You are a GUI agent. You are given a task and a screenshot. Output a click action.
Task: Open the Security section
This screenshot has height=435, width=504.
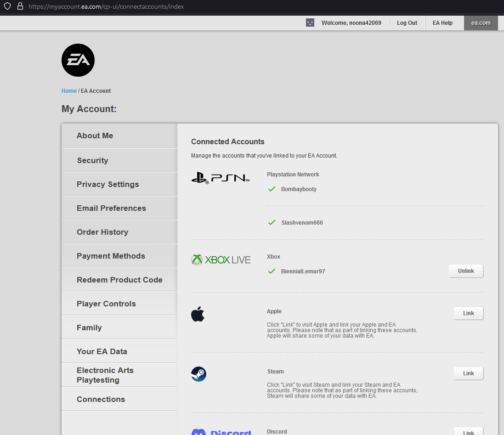(x=119, y=160)
